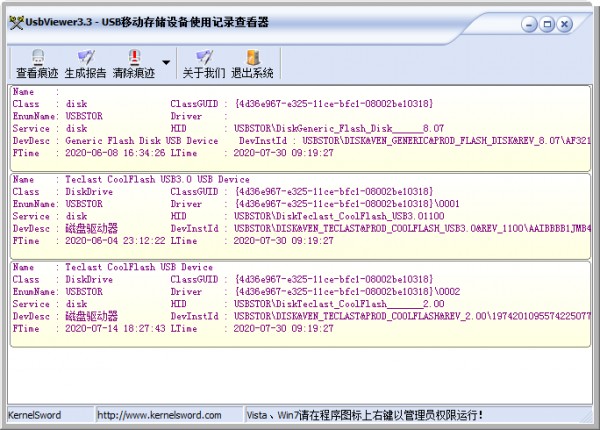Click DevInstId value containing COOLFLASH&REV_2.00

click(412, 316)
